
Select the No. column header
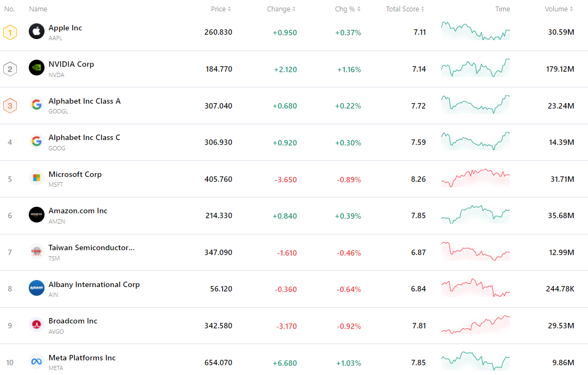pos(9,9)
